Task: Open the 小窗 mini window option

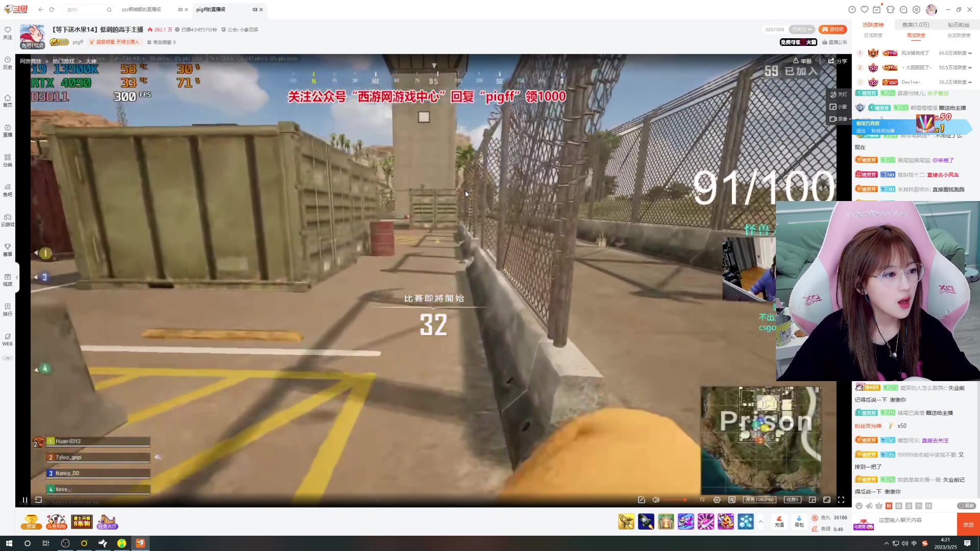Action: coord(838,107)
